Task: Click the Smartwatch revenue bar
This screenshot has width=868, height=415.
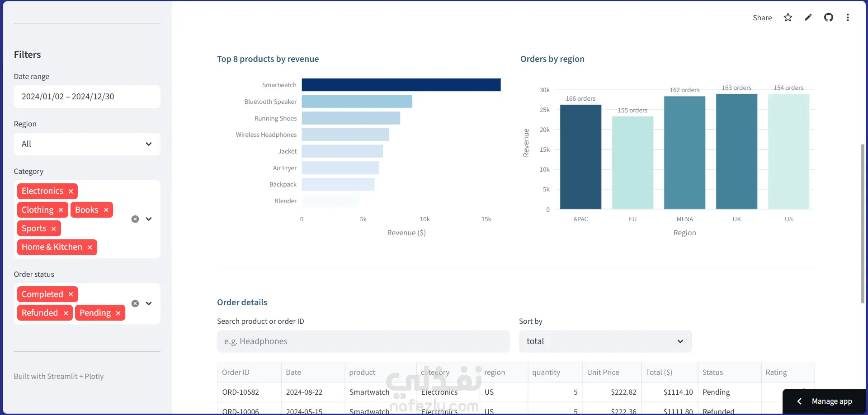Action: (x=401, y=85)
